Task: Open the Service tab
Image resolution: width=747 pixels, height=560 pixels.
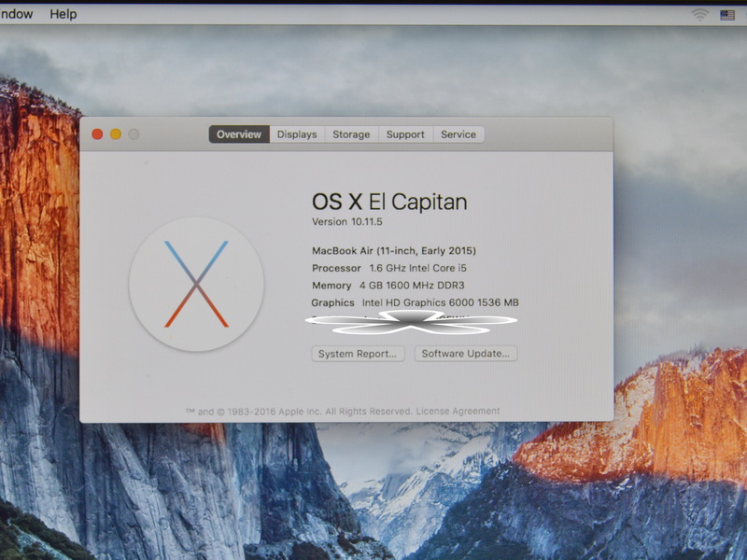Action: coord(458,134)
